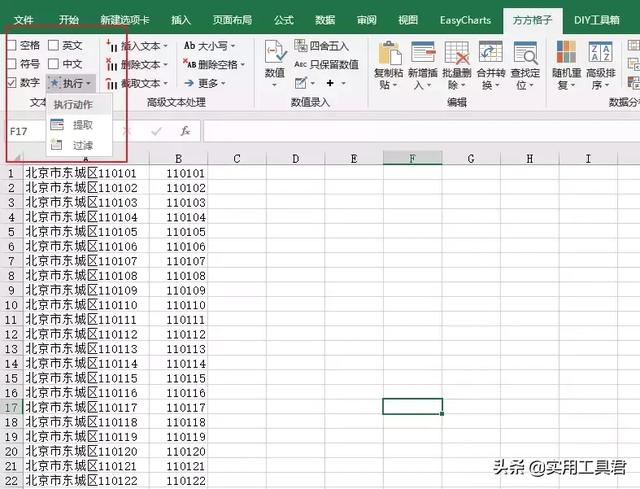Screen dimensions: 640x489
Task: Tick the 中文 checkbox
Action: point(53,64)
